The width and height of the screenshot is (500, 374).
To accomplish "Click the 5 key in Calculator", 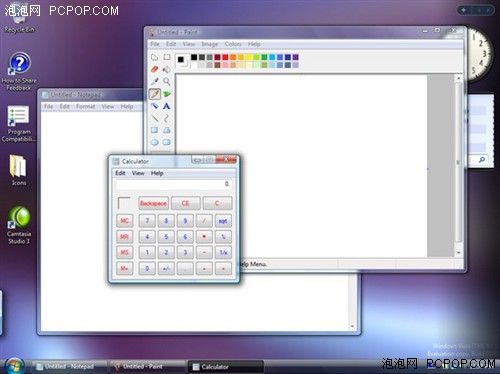I will (166, 237).
